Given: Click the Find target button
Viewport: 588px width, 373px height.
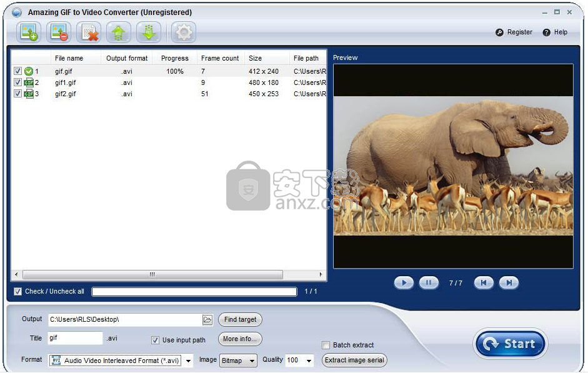Looking at the screenshot, I should click(x=240, y=319).
